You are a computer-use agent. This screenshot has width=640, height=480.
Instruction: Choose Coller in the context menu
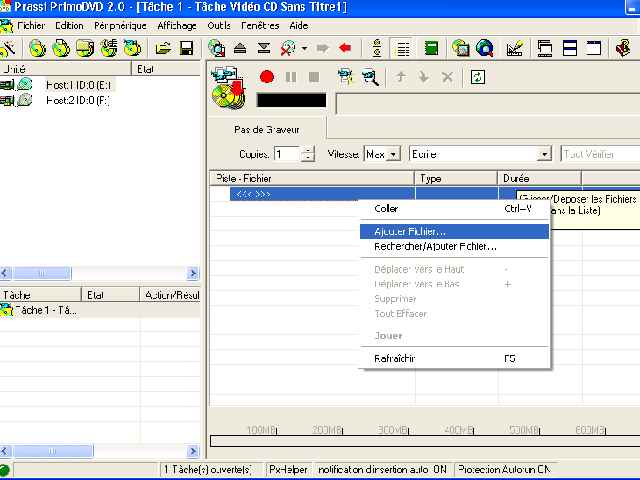454,209
